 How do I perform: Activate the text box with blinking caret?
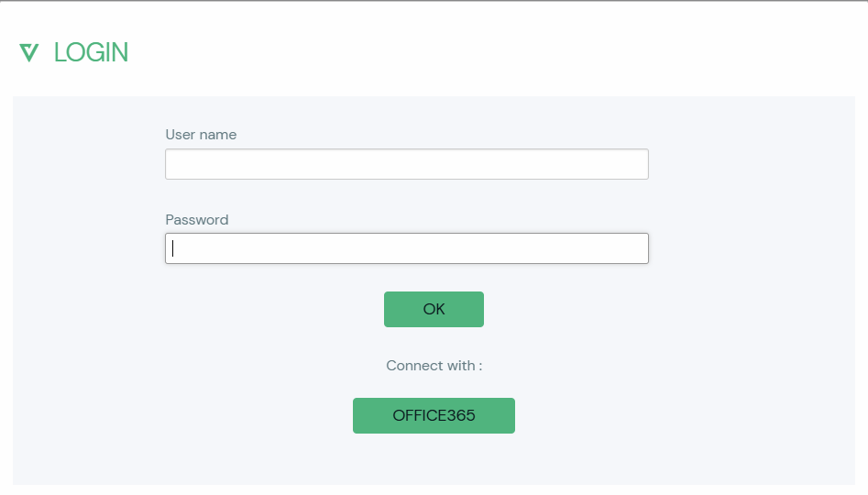(406, 248)
